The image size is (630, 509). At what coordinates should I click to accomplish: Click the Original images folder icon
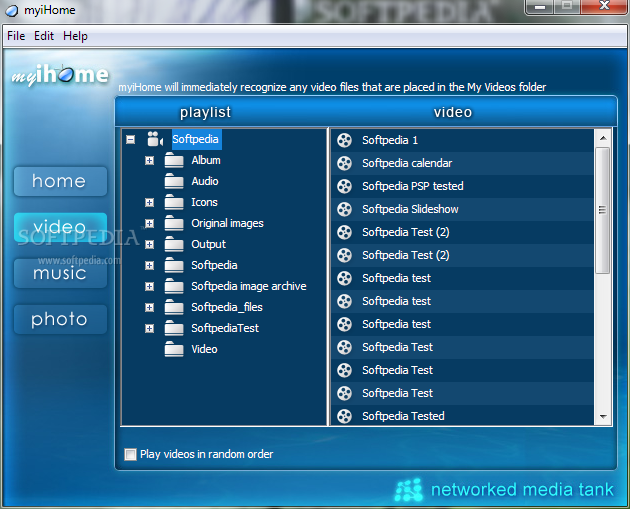174,223
